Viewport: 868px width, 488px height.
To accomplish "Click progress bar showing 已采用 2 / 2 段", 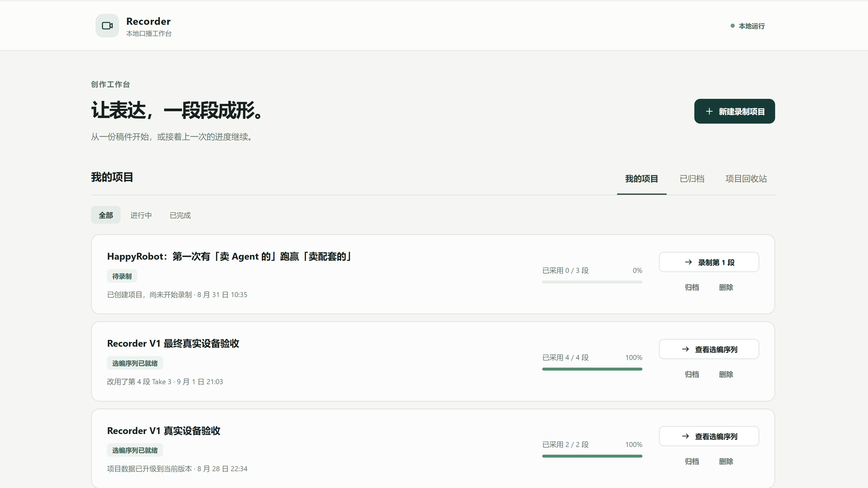I will (592, 456).
